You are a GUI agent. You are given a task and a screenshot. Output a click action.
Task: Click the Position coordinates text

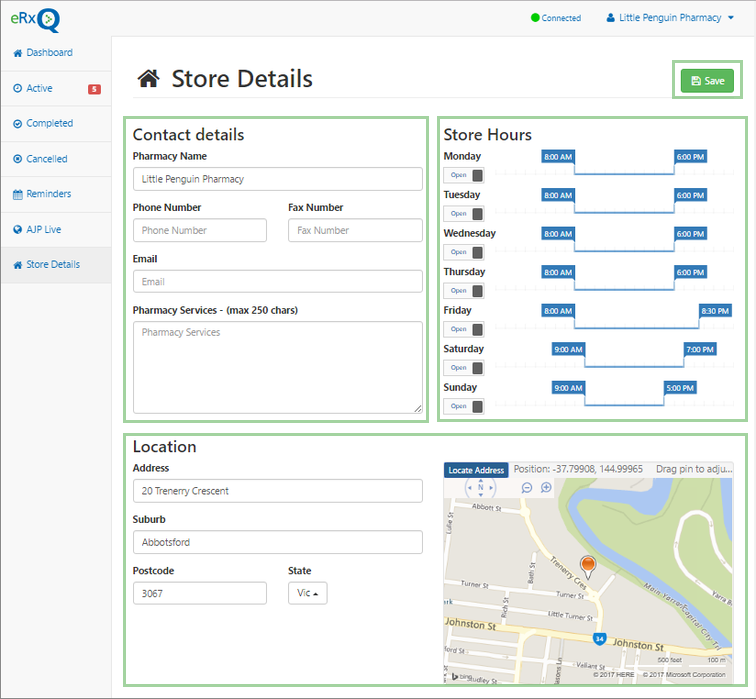pyautogui.click(x=578, y=469)
